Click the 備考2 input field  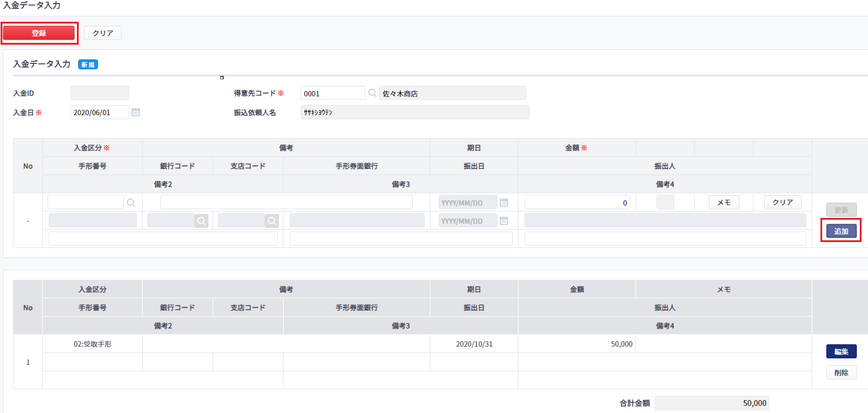(163, 239)
